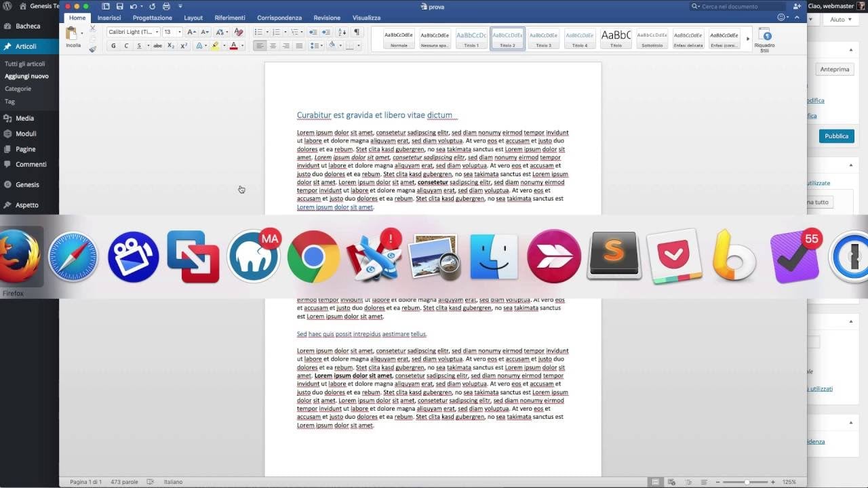Launch Google Chrome from the Dock
This screenshot has width=868, height=488.
click(x=313, y=257)
